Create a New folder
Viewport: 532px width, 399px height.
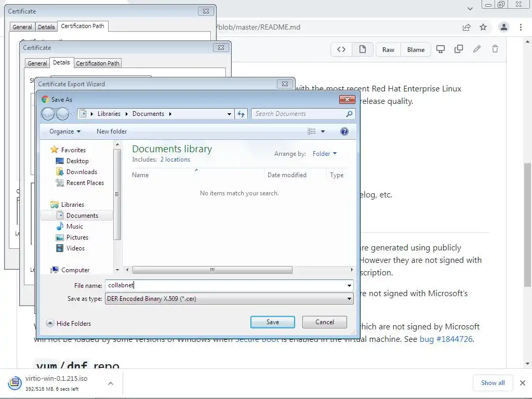[x=112, y=131]
